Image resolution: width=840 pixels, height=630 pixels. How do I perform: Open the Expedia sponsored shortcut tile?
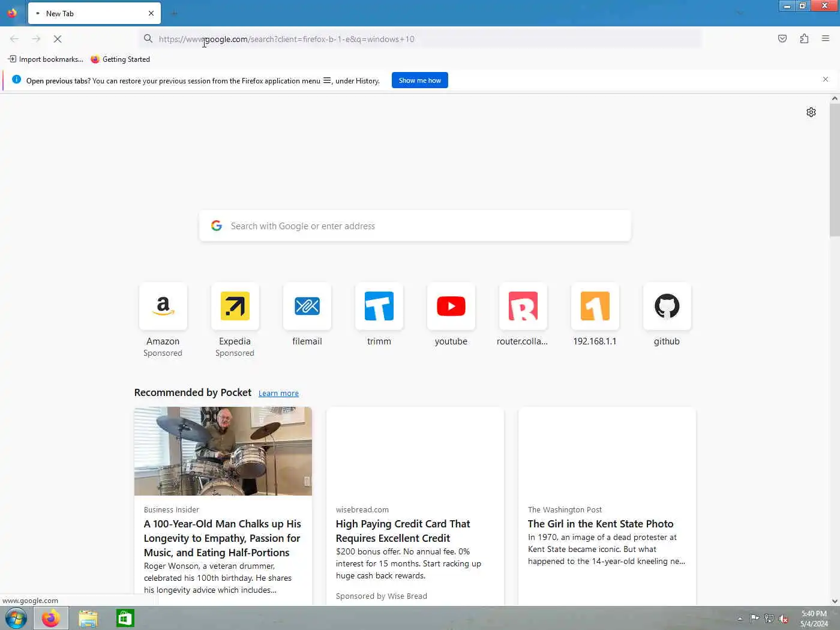pos(235,307)
